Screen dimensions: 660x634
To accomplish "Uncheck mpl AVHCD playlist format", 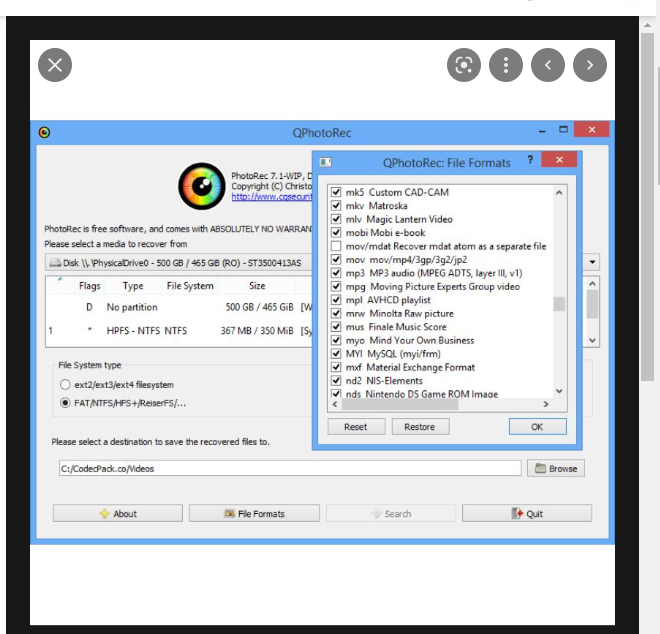I will tap(335, 300).
